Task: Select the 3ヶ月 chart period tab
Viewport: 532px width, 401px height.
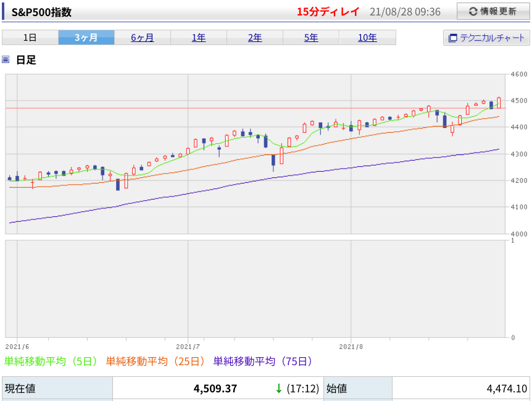Action: point(86,37)
